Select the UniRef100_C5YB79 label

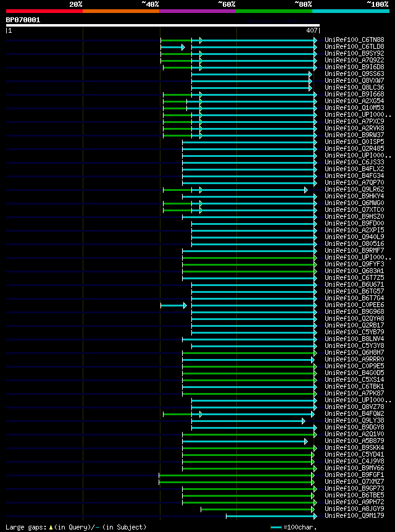tap(354, 332)
